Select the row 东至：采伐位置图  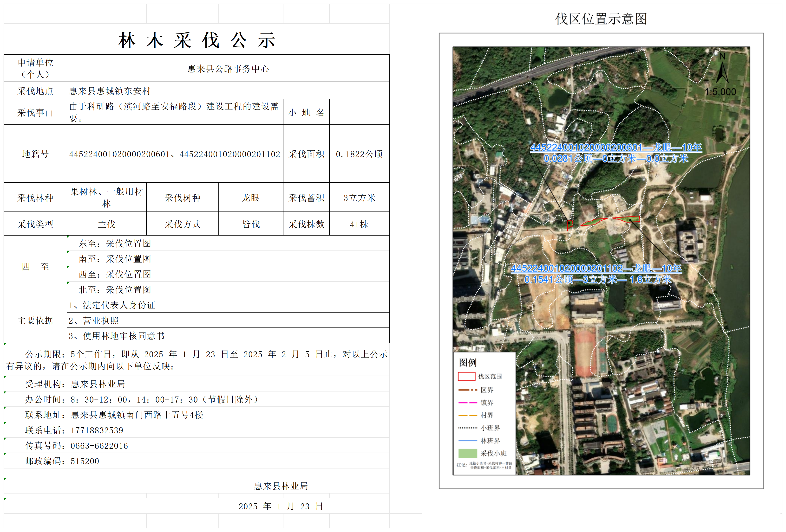228,243
